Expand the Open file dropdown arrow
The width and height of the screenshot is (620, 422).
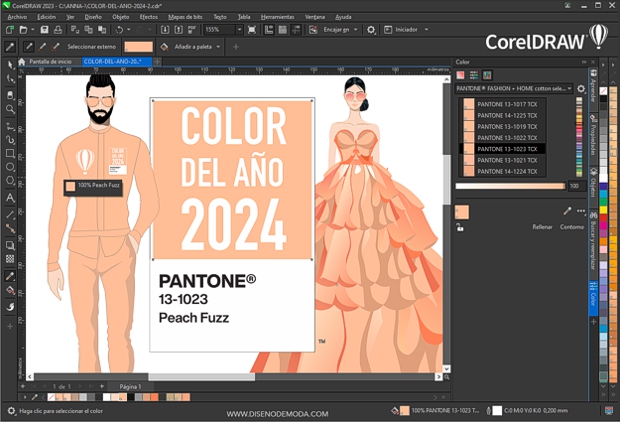click(x=32, y=30)
